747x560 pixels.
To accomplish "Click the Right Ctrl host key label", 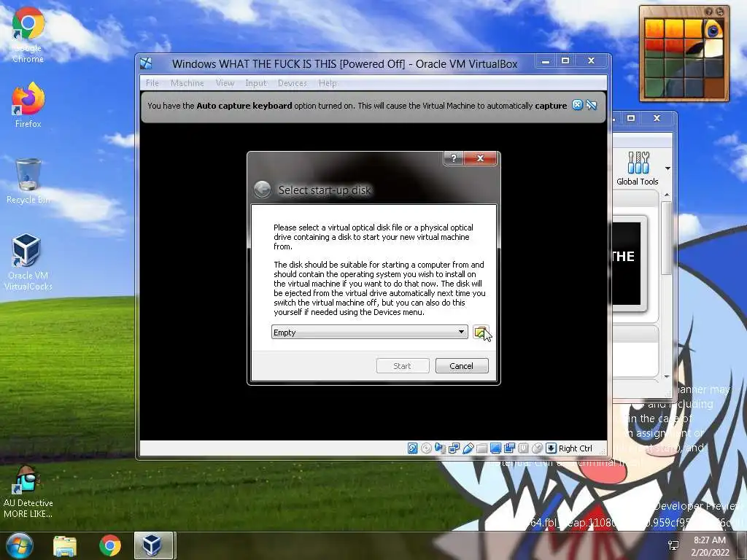I will [575, 448].
